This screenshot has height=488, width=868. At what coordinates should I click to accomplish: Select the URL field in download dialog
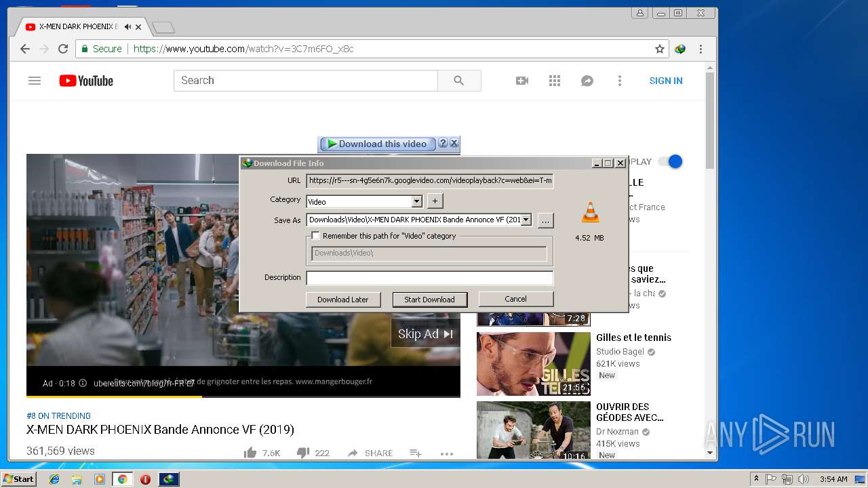coord(429,181)
